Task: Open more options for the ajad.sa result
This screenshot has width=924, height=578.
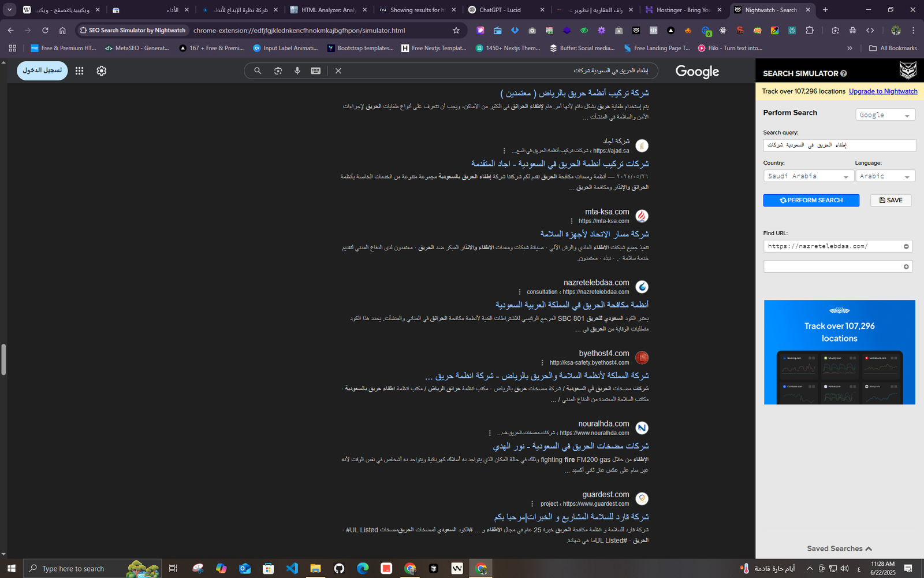Action: 504,151
